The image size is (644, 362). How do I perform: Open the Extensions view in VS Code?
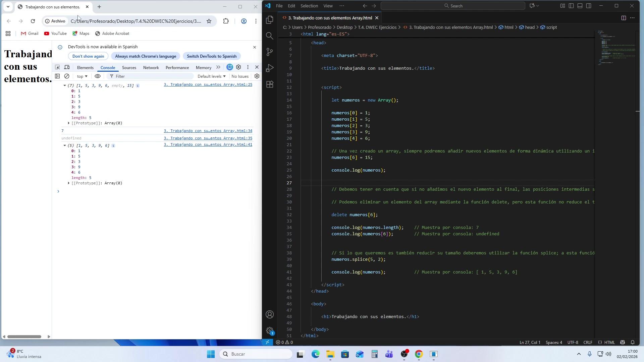pos(270,84)
